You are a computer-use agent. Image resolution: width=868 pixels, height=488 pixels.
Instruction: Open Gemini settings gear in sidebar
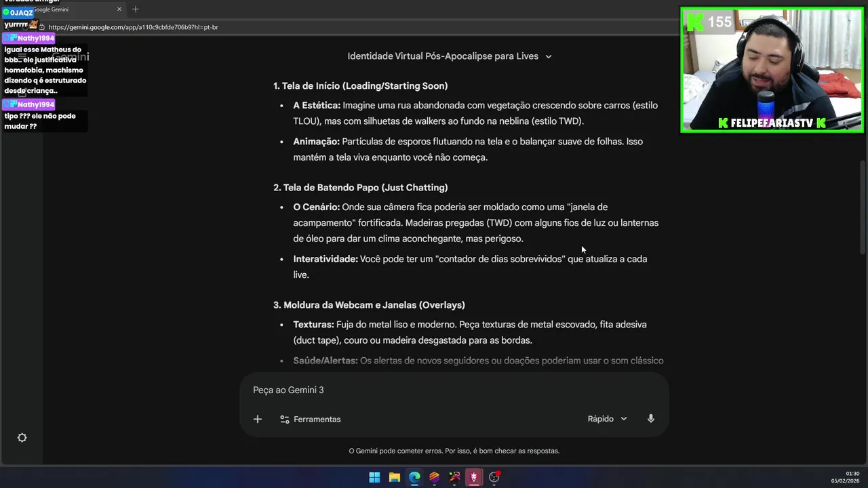pos(22,438)
